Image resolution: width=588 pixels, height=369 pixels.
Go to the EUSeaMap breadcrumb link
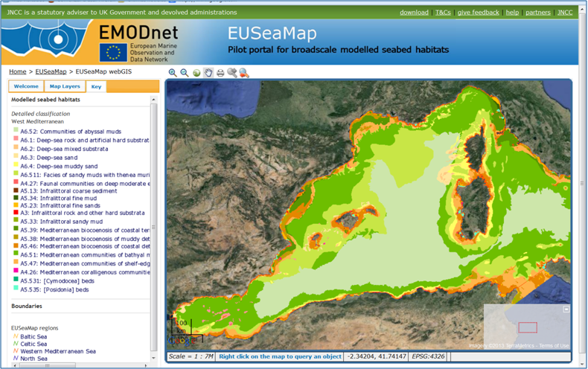[51, 71]
